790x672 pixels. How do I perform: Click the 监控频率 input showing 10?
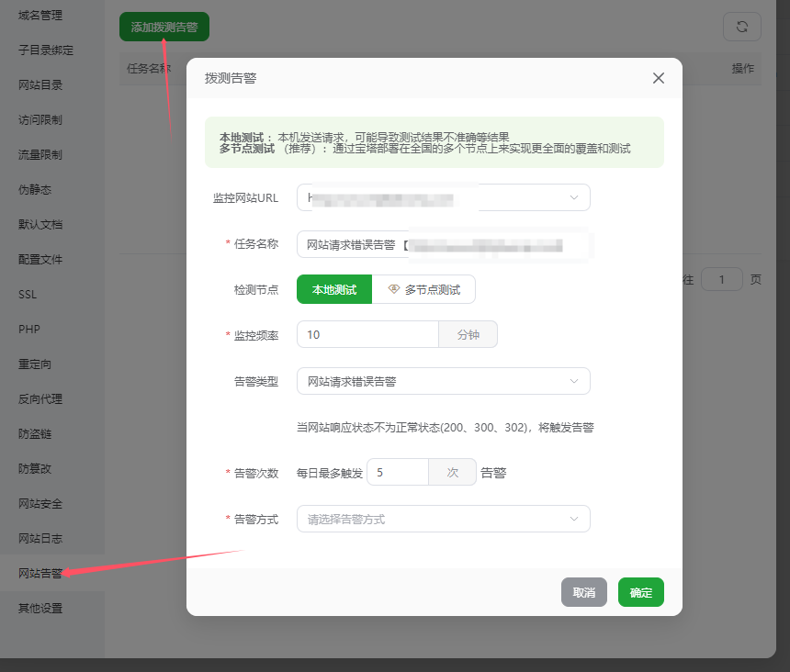tap(367, 334)
